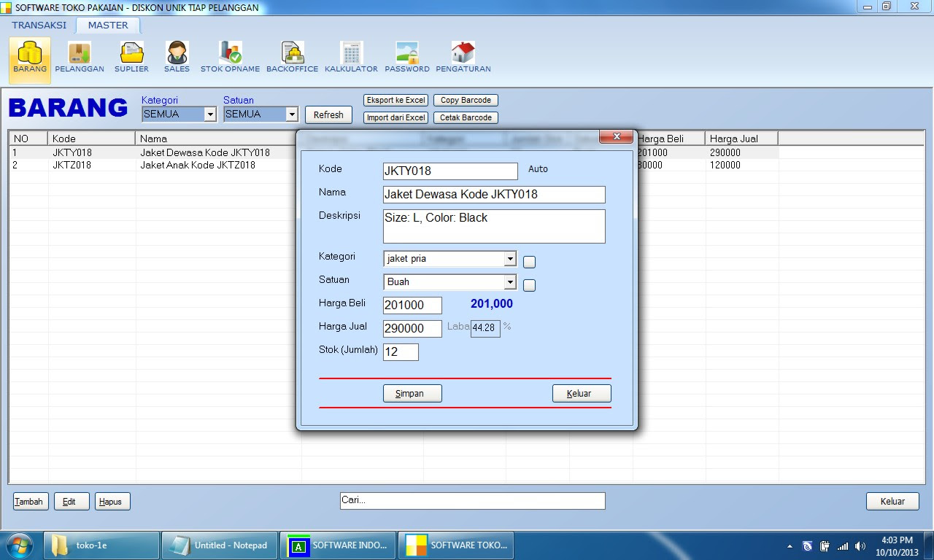Tick the checkbox next to Satuan
This screenshot has width=934, height=560.
point(530,286)
